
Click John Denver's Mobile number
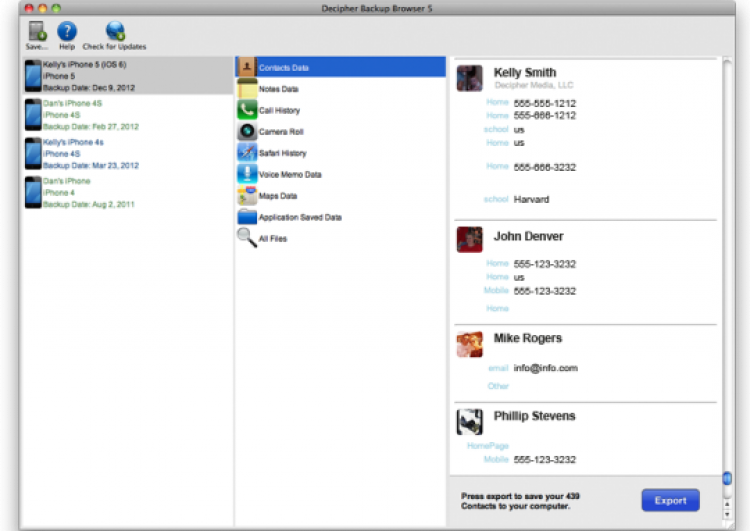[x=545, y=291]
